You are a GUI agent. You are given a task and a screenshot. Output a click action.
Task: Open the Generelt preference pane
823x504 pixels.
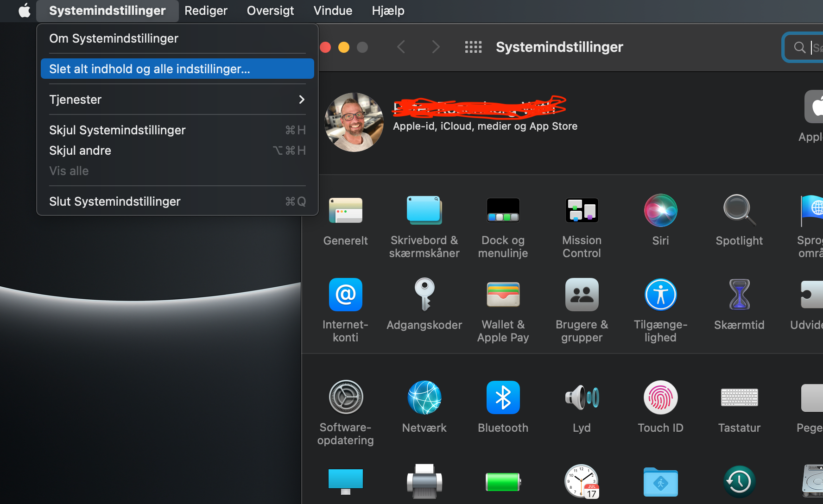(x=345, y=211)
